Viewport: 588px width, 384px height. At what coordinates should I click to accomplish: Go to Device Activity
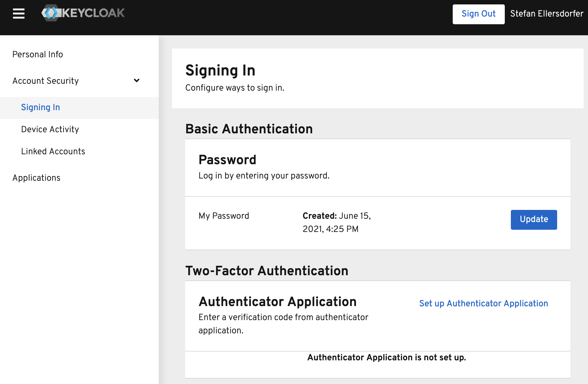click(x=50, y=129)
